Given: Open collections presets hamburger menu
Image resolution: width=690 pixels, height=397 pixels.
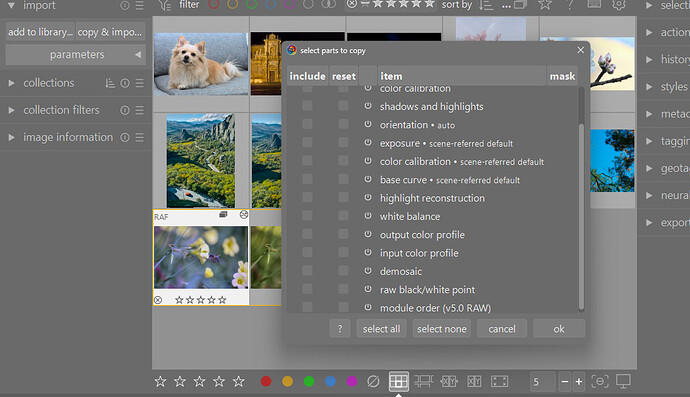Looking at the screenshot, I should click(139, 83).
